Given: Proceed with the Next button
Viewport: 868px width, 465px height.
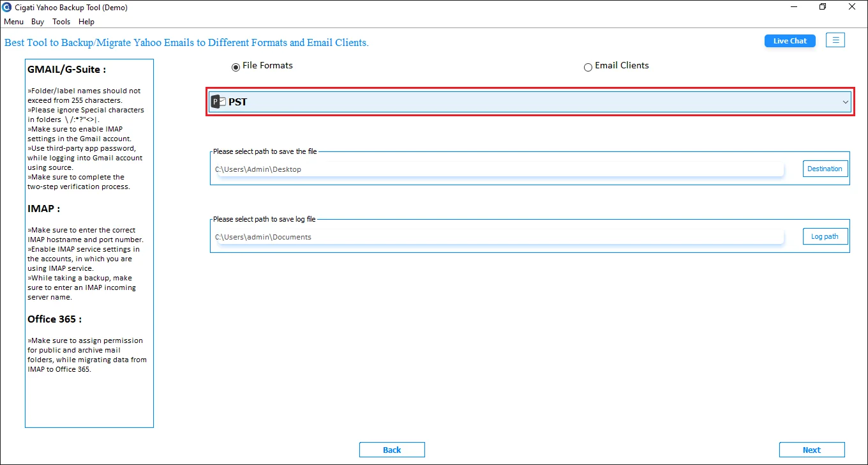Looking at the screenshot, I should [812, 450].
